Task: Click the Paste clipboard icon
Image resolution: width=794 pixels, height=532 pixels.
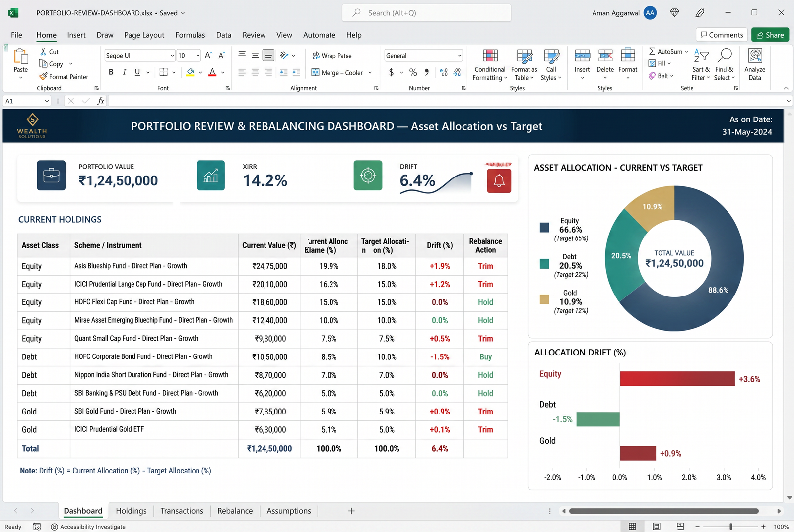Action: [x=21, y=56]
